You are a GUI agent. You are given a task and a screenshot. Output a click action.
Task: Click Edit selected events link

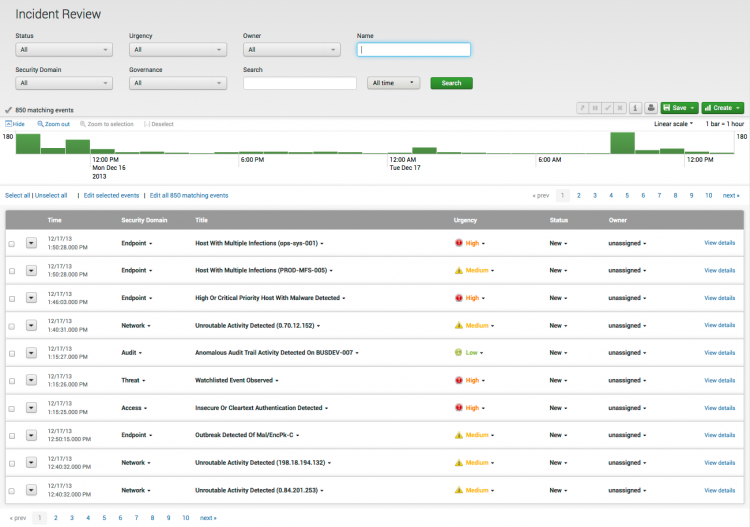(x=111, y=196)
